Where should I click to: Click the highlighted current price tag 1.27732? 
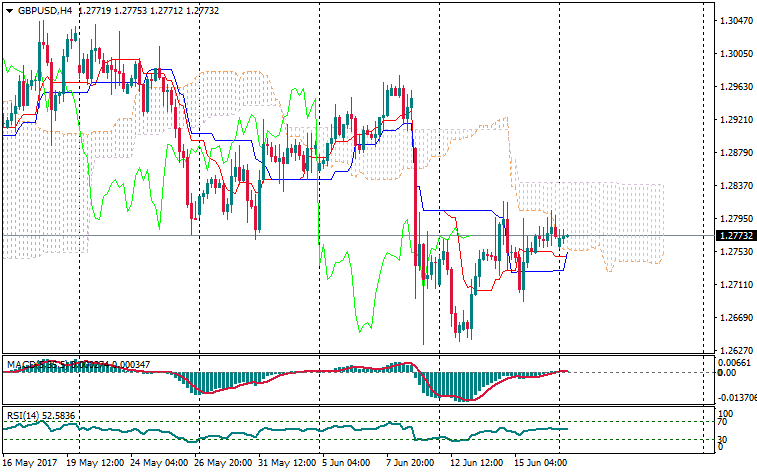pyautogui.click(x=735, y=236)
